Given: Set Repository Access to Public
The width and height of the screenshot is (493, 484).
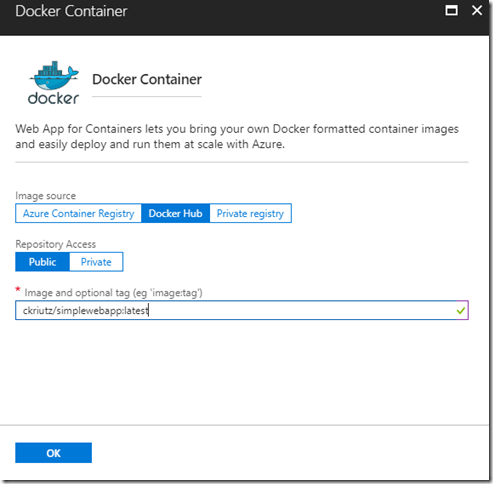Looking at the screenshot, I should pyautogui.click(x=42, y=262).
